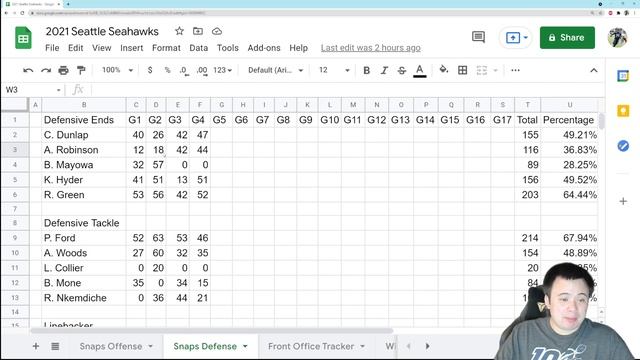Click the document title 2021 Seattle Seahawks

click(x=102, y=31)
